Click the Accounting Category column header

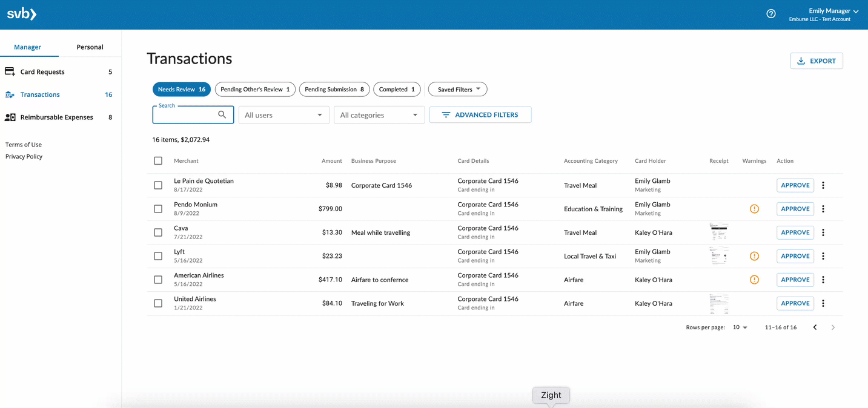591,161
